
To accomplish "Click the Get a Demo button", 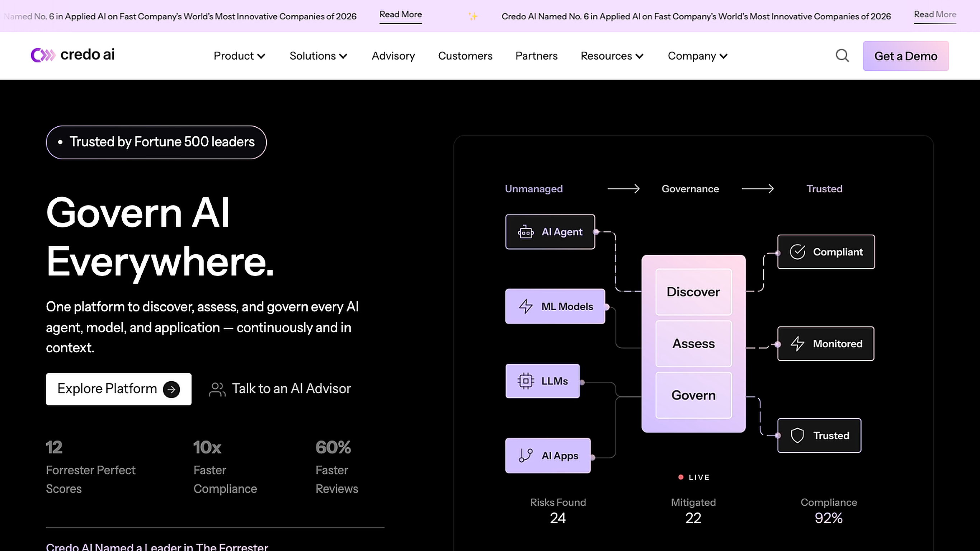I will click(906, 56).
